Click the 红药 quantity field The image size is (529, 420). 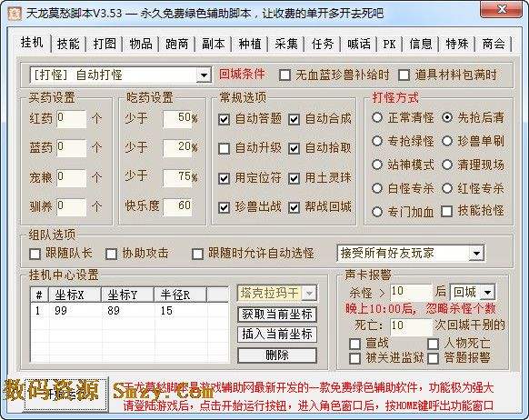point(72,119)
